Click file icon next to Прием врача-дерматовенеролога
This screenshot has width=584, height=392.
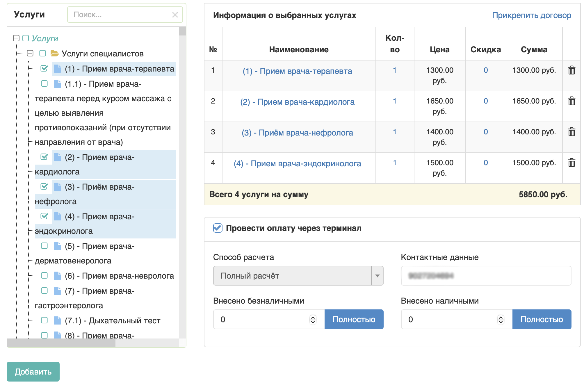pyautogui.click(x=57, y=246)
